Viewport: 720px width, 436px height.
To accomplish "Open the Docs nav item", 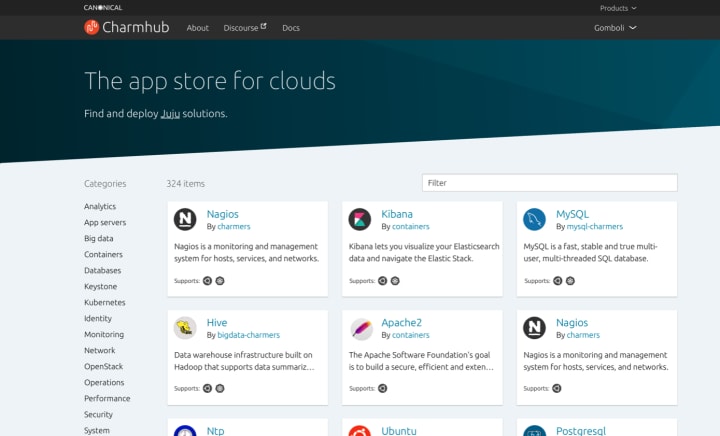I will [x=291, y=28].
